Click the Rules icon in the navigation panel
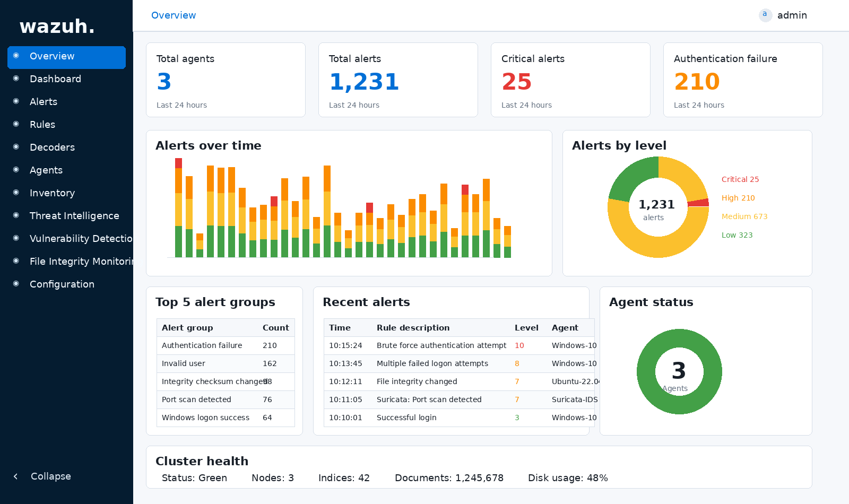 click(15, 124)
